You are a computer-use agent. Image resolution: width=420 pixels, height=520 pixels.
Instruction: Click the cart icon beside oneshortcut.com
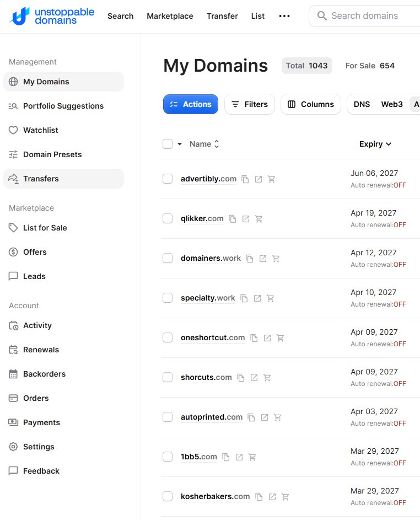click(x=280, y=338)
